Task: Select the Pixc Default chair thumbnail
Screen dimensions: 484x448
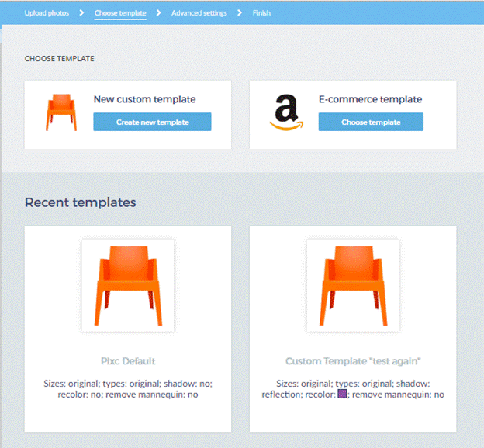Action: pos(128,285)
